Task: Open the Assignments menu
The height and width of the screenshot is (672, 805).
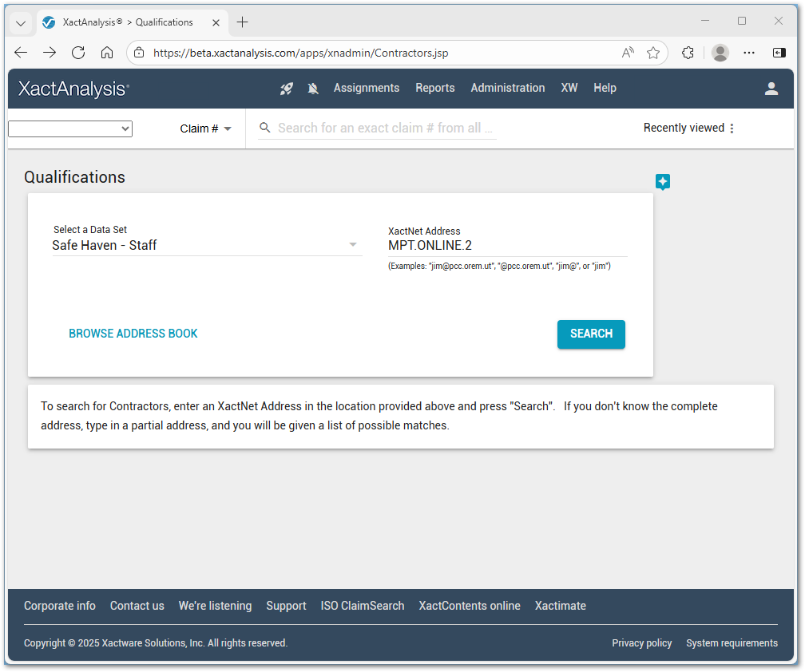Action: point(367,88)
